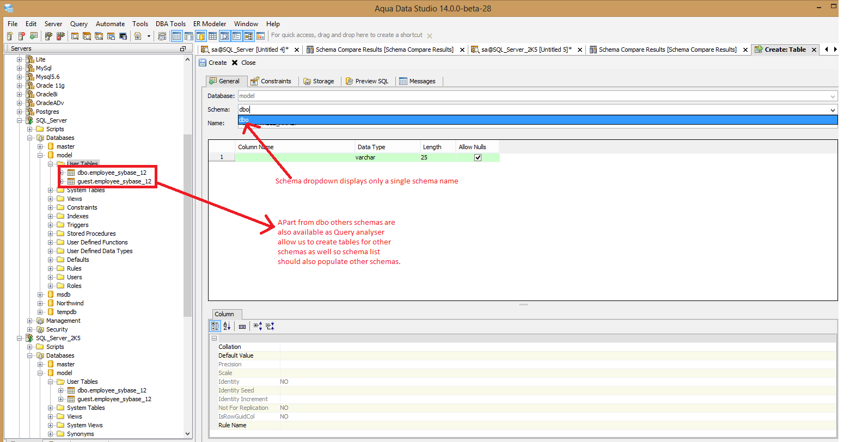Restore the Servers panel with its window icon
This screenshot has width=868, height=442.
pyautogui.click(x=183, y=48)
